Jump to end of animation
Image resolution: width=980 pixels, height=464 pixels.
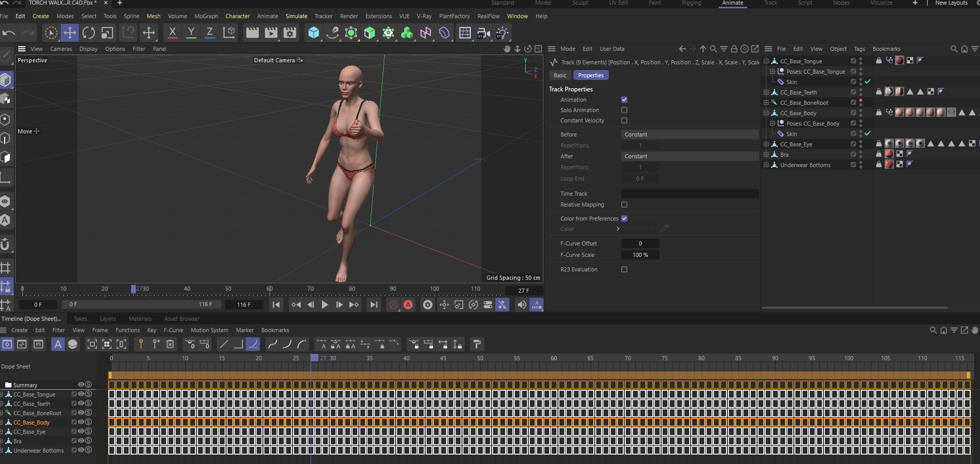tap(373, 305)
